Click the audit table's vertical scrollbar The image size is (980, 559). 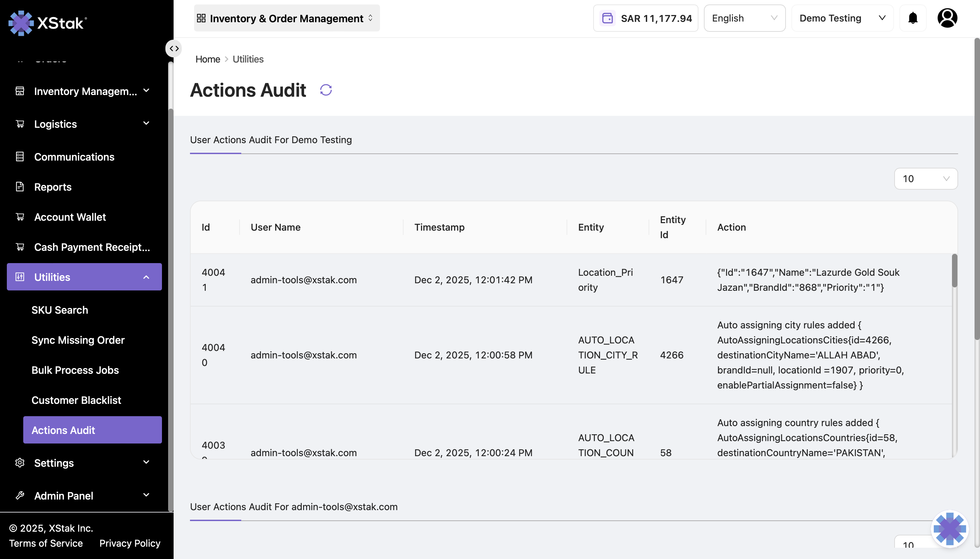[954, 271]
